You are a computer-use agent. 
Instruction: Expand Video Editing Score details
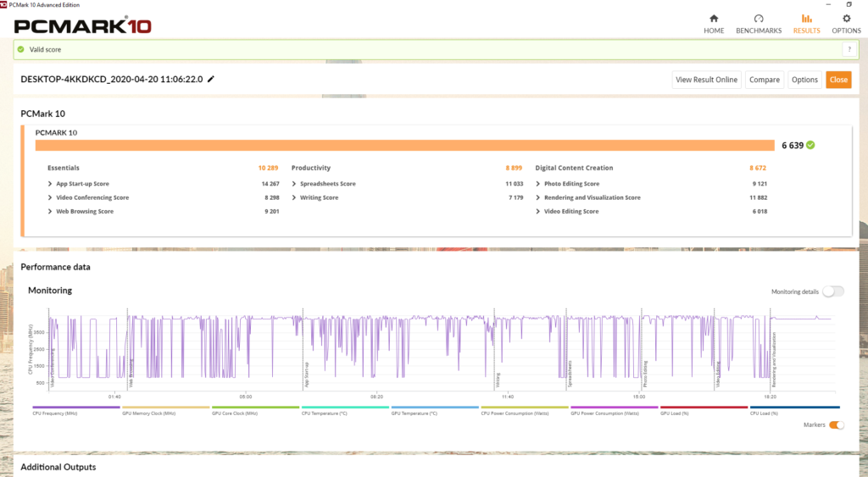(539, 211)
